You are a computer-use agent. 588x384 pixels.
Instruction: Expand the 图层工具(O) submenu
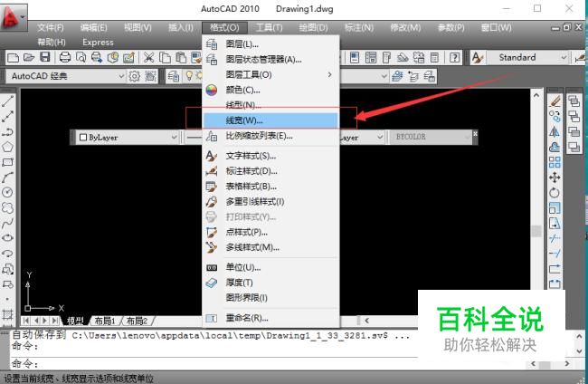pos(270,74)
